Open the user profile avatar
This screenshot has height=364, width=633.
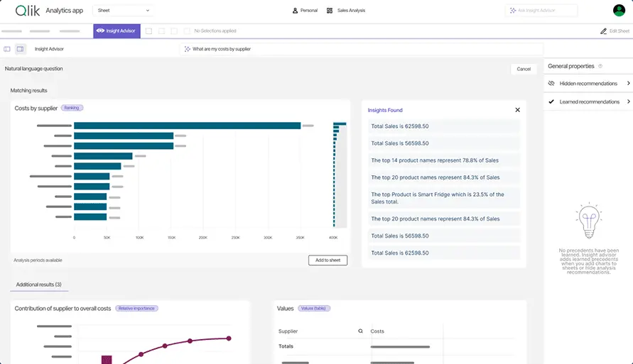(x=619, y=11)
